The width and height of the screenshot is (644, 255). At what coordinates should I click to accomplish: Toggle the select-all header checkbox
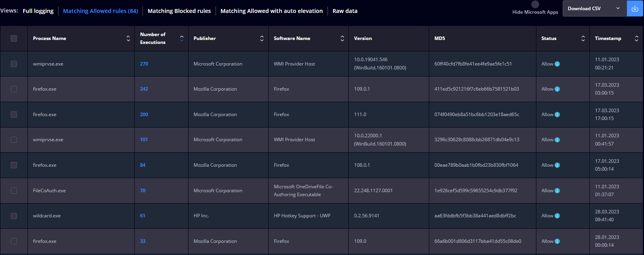tap(14, 38)
